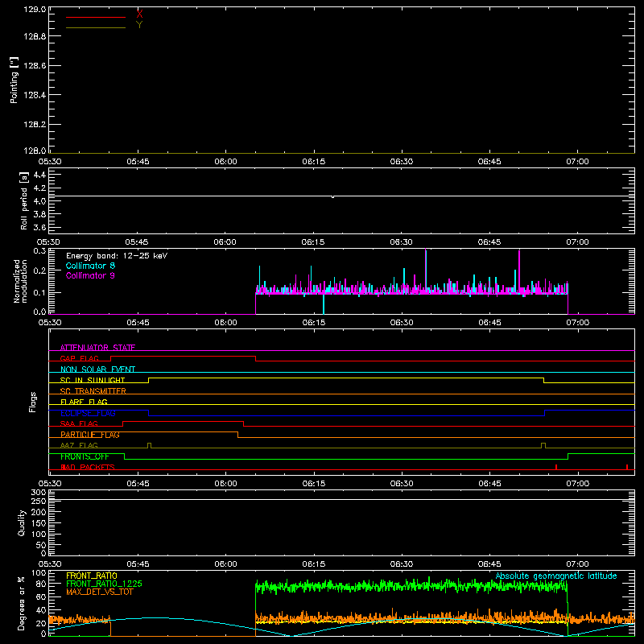
Task: Select the olive 'Y' legend label
Action: [139, 25]
